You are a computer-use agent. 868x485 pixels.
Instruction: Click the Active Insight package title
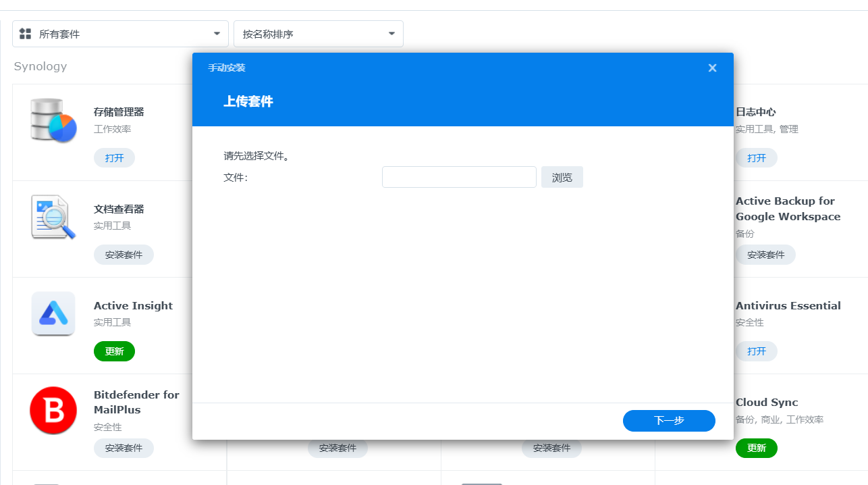click(133, 306)
